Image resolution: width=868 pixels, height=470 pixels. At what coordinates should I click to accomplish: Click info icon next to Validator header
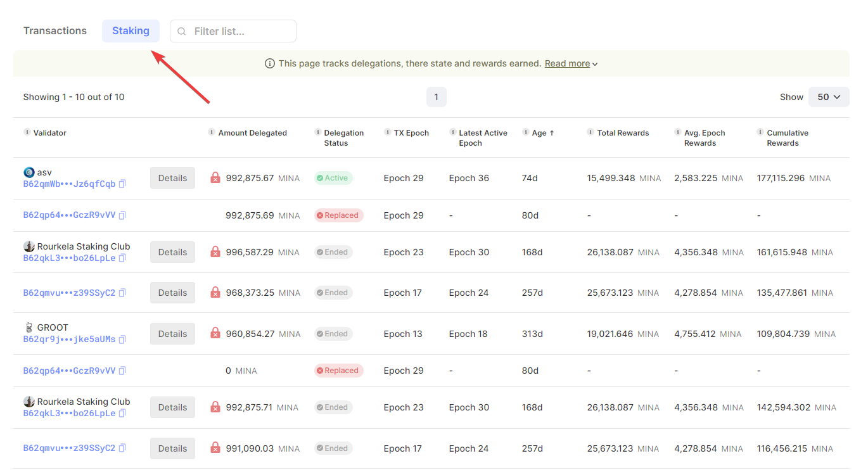(27, 132)
